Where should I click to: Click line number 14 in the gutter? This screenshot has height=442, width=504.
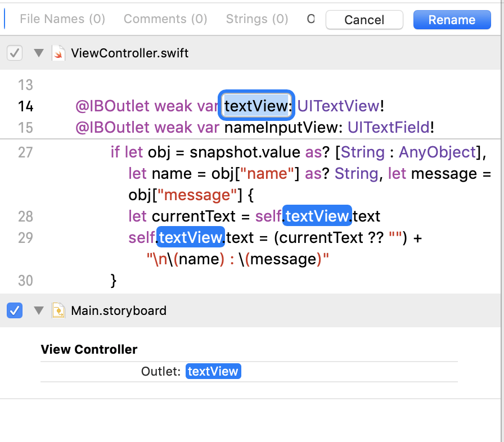(x=26, y=106)
